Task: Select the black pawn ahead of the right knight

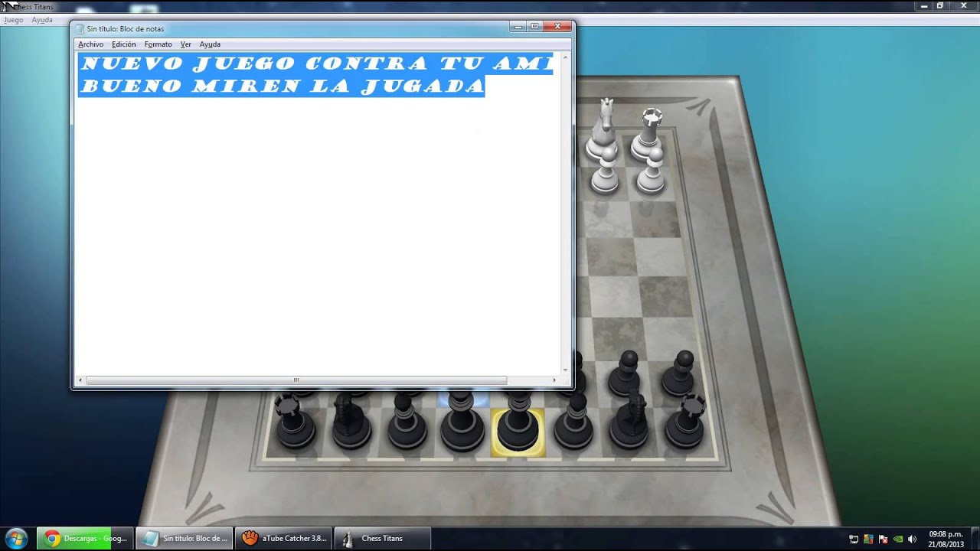Action: [626, 373]
